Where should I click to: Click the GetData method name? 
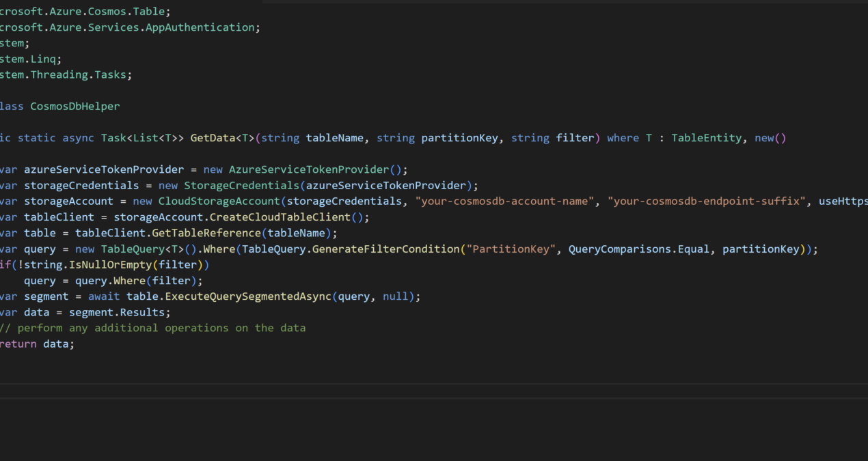point(213,138)
